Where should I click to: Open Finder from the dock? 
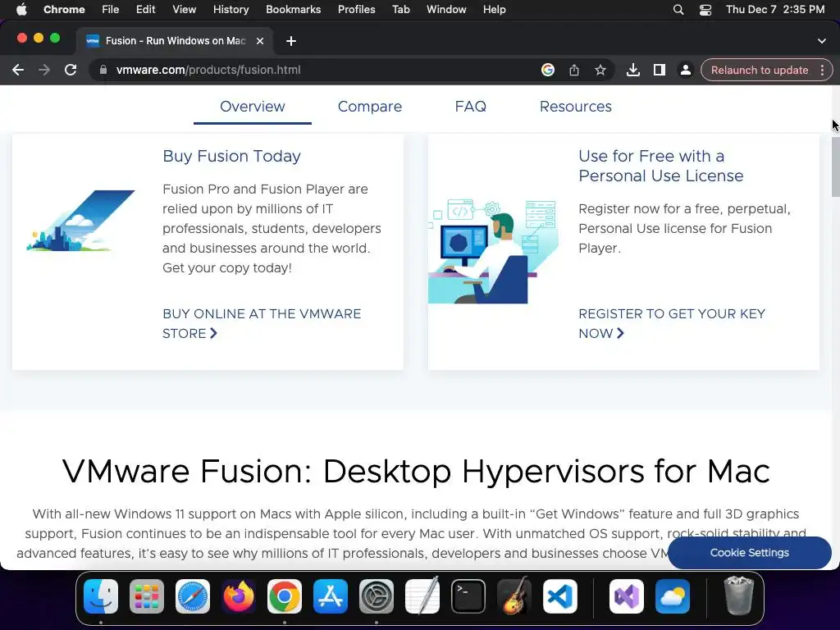101,596
